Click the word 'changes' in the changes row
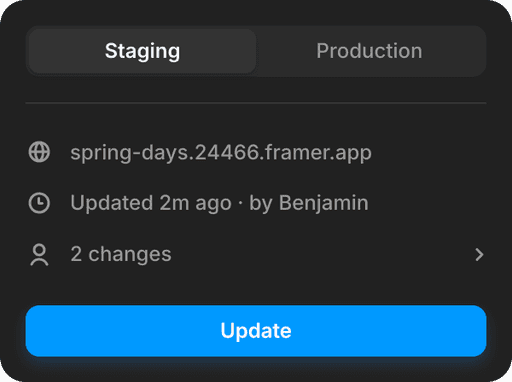This screenshot has width=512, height=382. [130, 255]
